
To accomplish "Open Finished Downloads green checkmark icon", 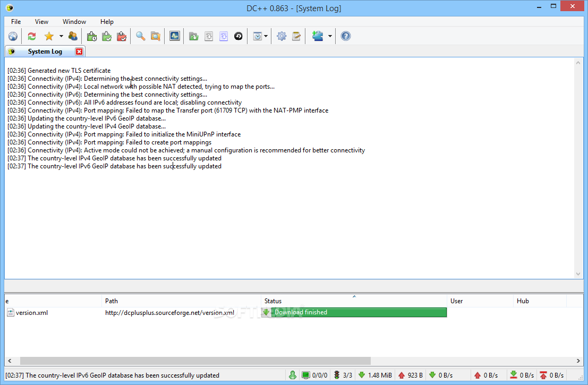I will (107, 36).
